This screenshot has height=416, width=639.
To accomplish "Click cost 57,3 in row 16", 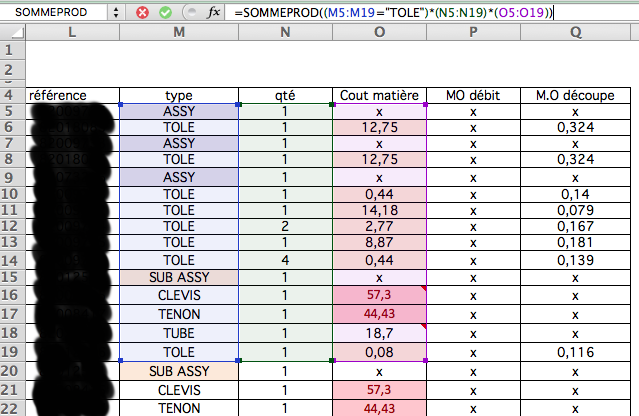I will tap(379, 295).
